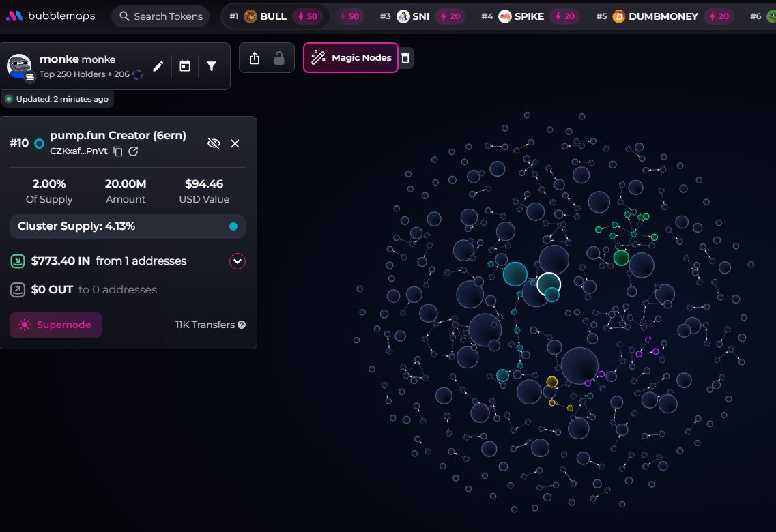Expand the $773.40 IN transfers list
Screen dimensions: 776x532
tap(237, 261)
